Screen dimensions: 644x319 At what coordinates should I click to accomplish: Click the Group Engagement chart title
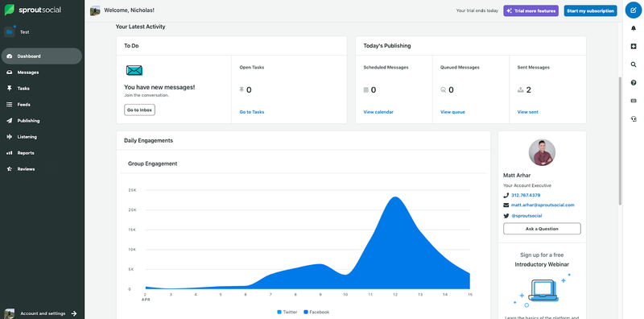coord(152,164)
